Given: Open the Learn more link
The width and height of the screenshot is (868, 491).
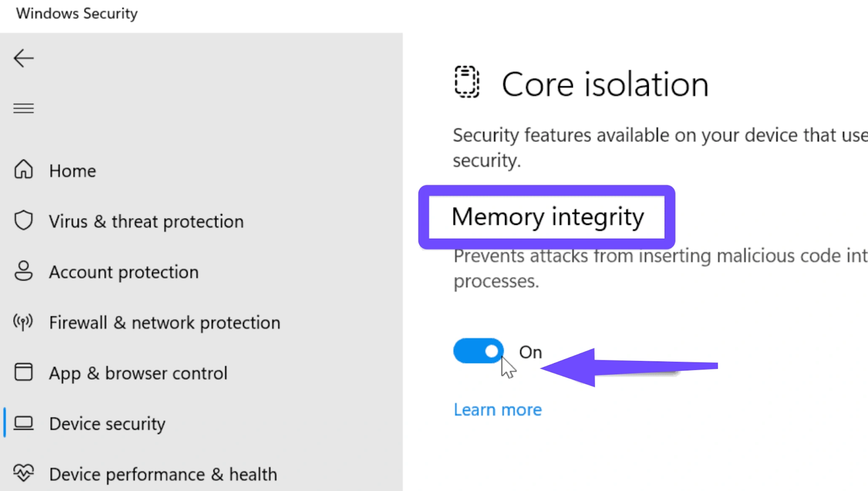Looking at the screenshot, I should click(497, 410).
